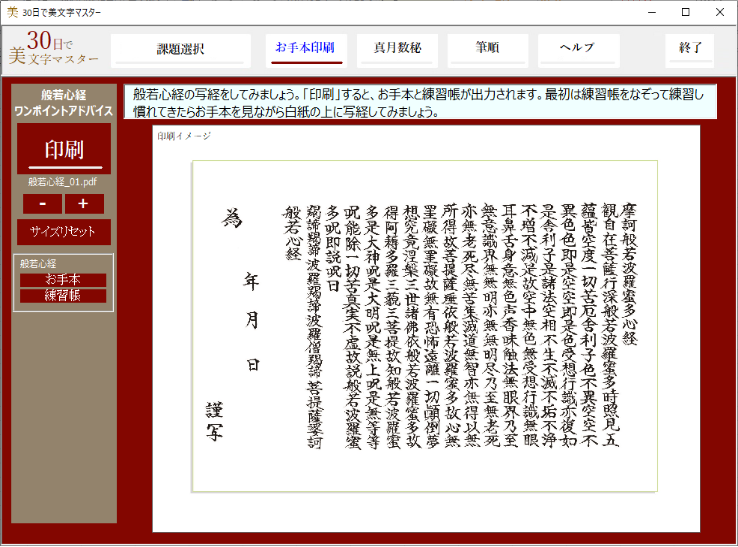Open the 真月数秘 section
Image resolution: width=738 pixels, height=547 pixels.
tap(397, 48)
